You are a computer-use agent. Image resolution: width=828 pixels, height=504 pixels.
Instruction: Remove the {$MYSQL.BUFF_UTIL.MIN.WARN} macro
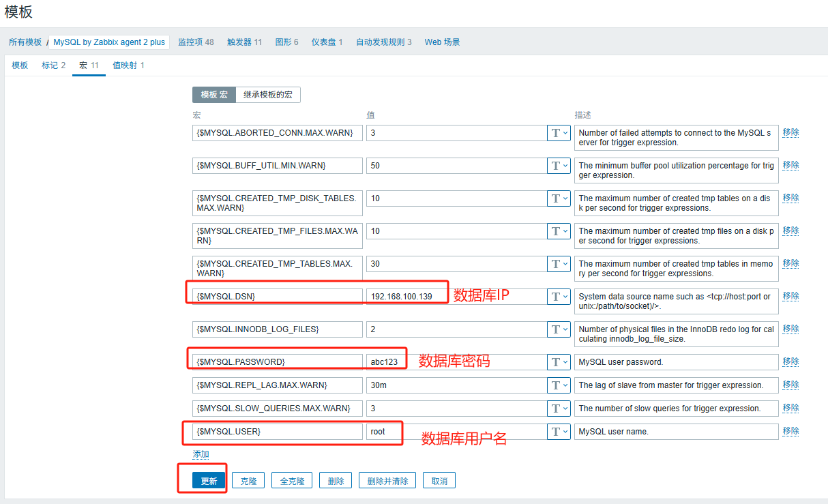point(790,165)
